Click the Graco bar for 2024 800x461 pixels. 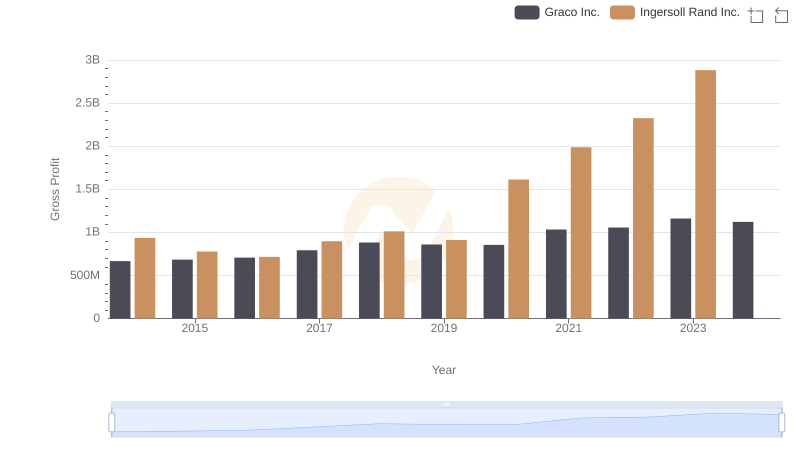[x=743, y=270]
